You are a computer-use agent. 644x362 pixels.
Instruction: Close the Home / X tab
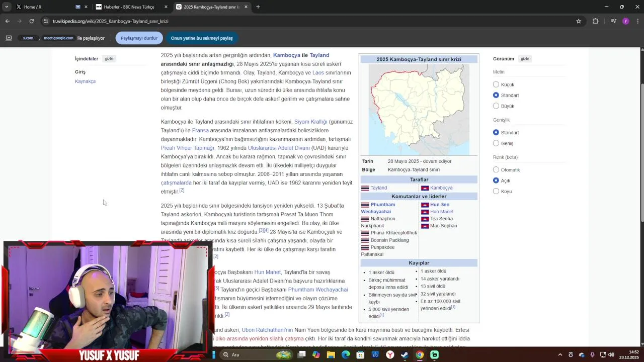[x=86, y=7]
